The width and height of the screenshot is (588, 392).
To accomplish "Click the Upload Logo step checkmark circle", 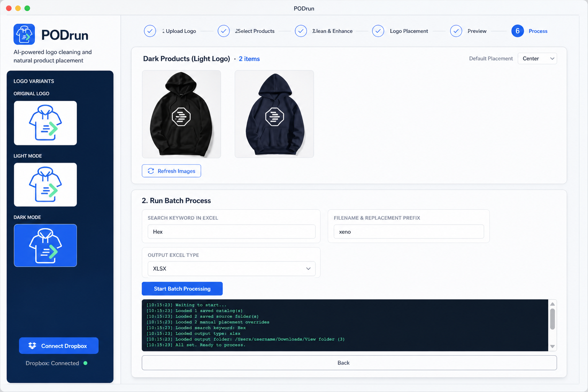I will pyautogui.click(x=150, y=31).
